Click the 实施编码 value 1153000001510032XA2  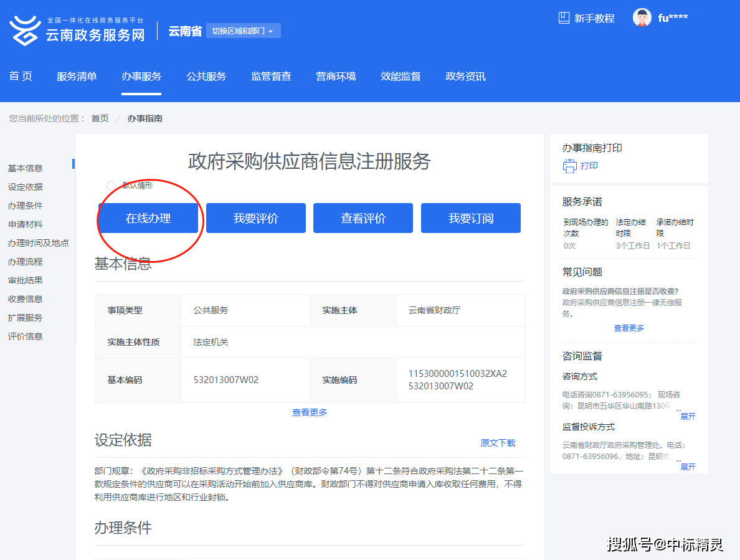(x=457, y=374)
